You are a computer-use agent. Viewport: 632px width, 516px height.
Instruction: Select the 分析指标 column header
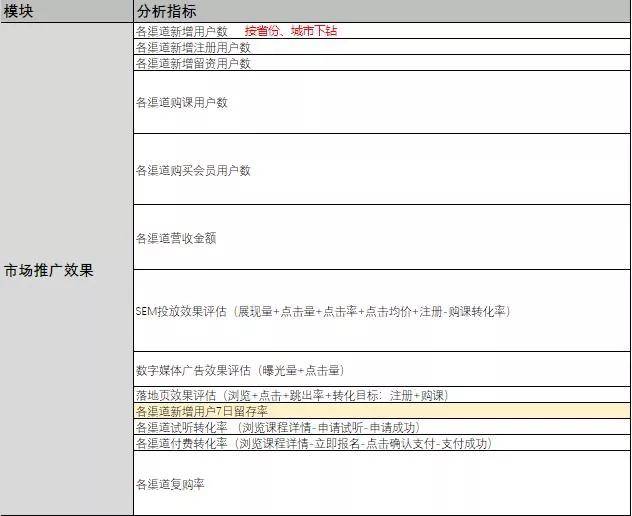point(166,11)
